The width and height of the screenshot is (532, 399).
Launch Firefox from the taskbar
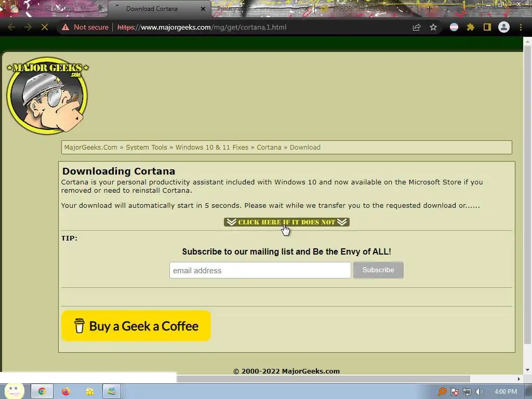click(66, 392)
